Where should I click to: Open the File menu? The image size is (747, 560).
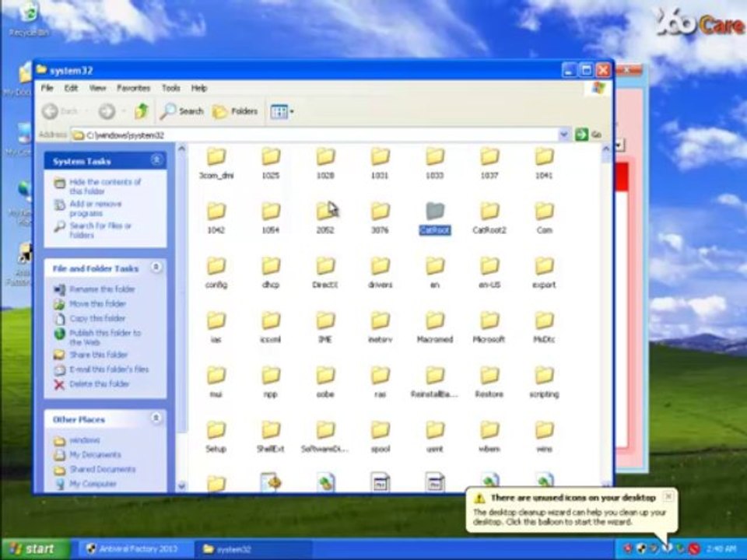[47, 88]
